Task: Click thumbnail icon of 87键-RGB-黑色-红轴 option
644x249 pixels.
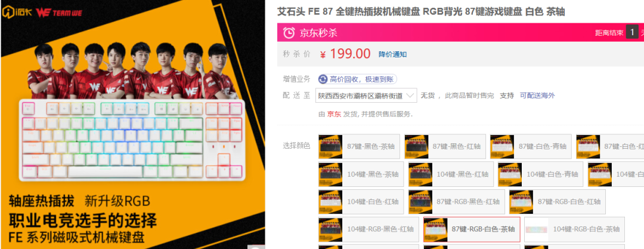Action: pos(420,202)
